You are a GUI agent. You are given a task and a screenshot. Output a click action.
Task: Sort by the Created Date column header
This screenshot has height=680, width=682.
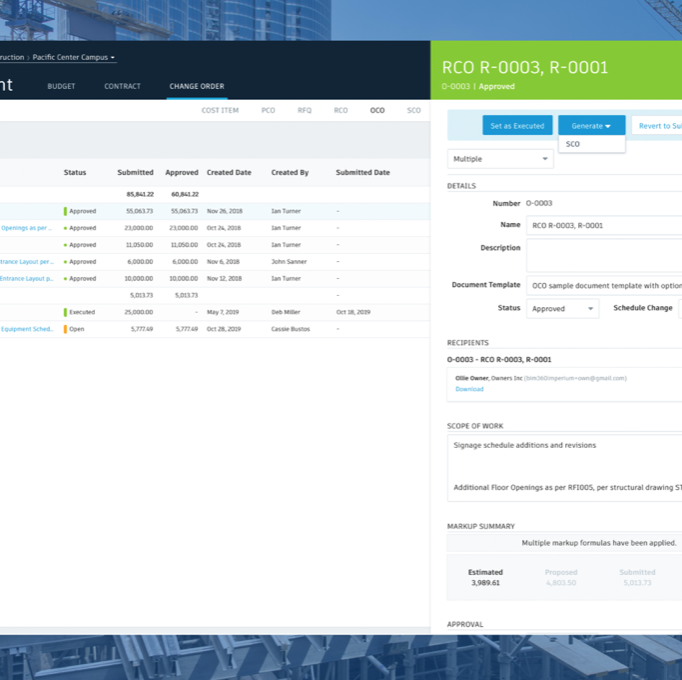tap(229, 172)
